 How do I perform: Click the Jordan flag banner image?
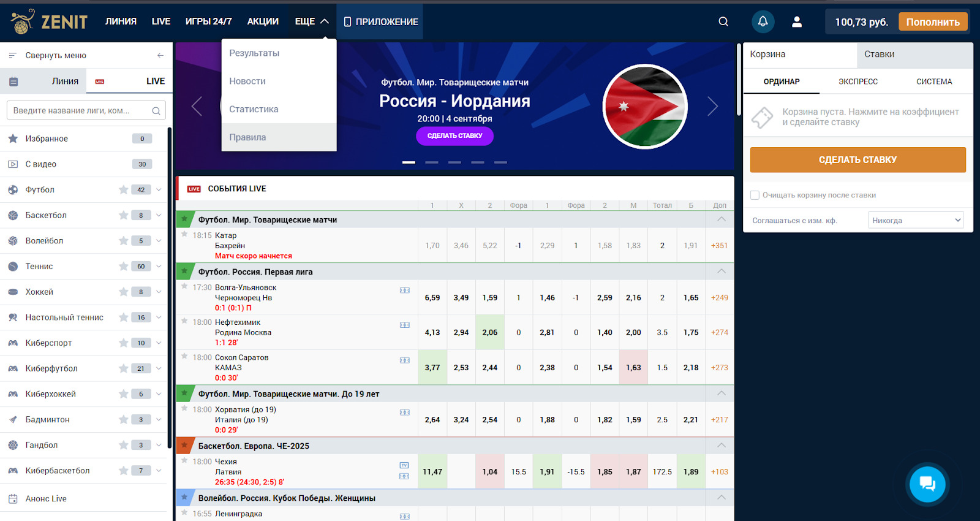point(645,107)
